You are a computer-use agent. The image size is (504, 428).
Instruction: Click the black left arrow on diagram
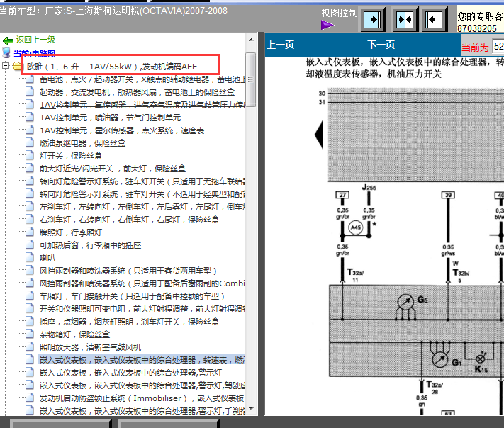click(x=319, y=135)
